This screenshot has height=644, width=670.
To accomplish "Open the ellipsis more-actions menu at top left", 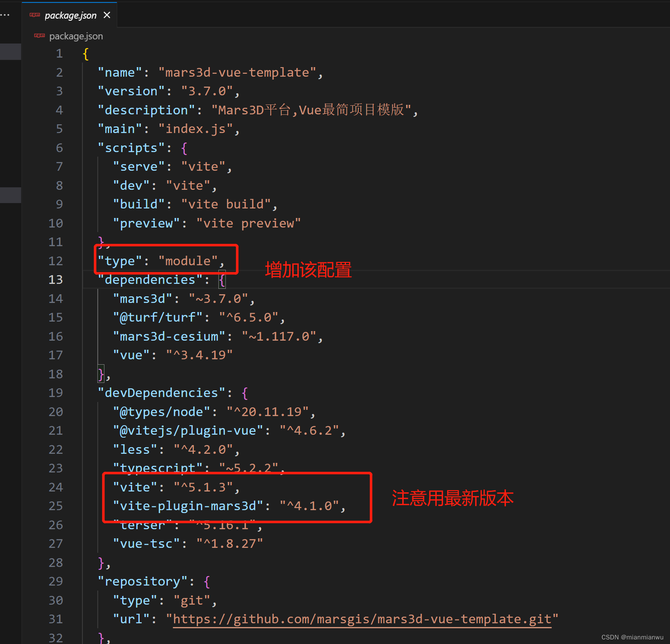I will (x=5, y=15).
